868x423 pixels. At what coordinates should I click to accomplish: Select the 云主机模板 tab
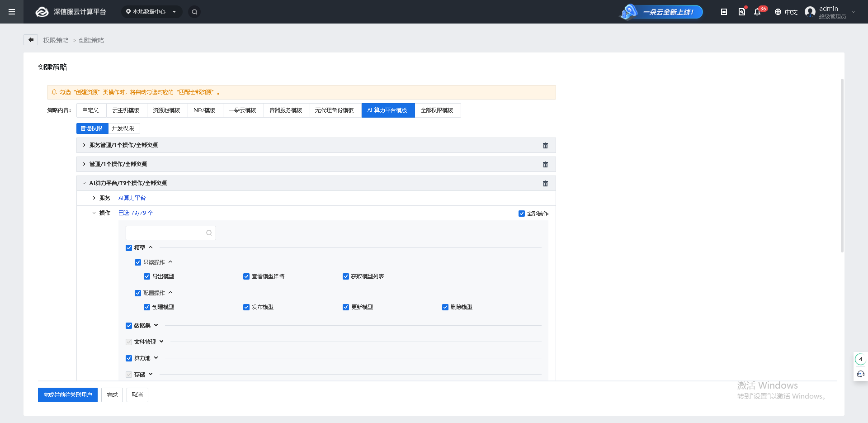(x=127, y=110)
